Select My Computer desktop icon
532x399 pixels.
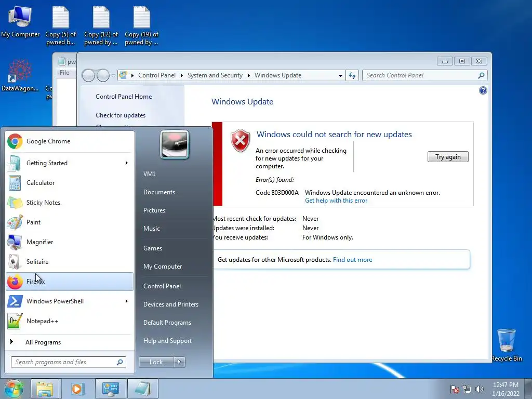click(x=20, y=21)
